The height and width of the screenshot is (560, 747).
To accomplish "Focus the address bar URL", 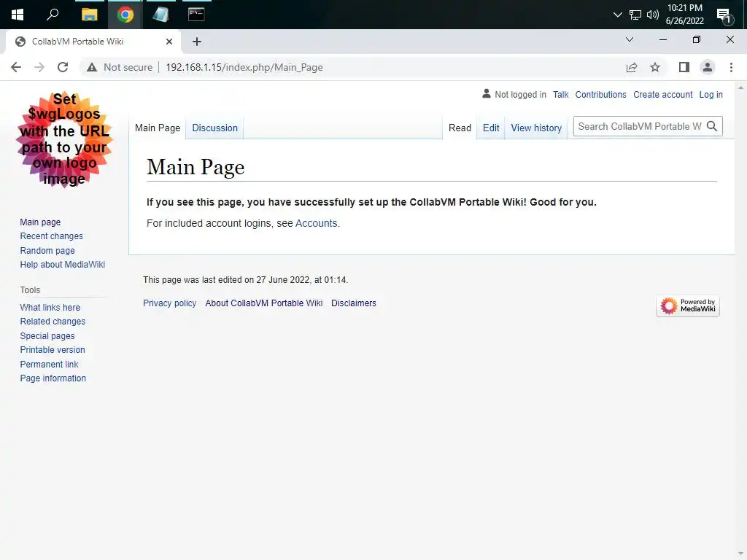I will click(x=244, y=67).
